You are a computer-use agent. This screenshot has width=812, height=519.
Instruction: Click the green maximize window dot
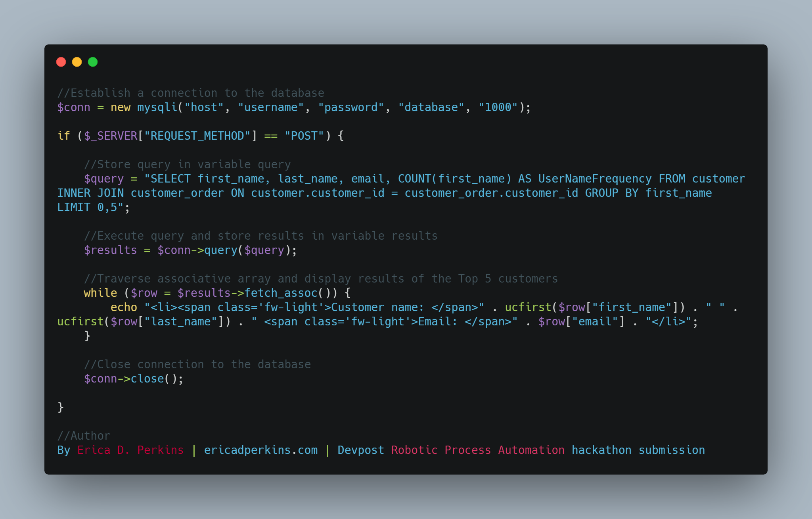93,62
